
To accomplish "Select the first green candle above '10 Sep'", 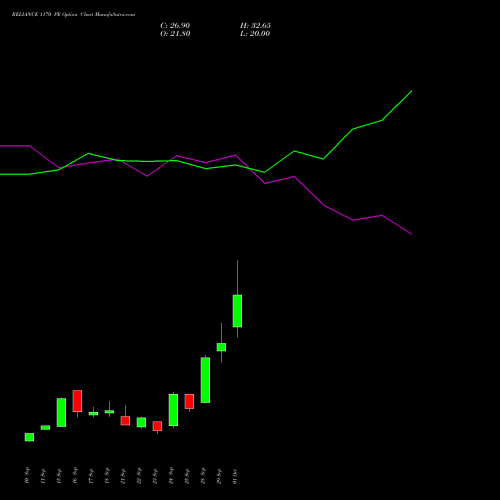I will point(29,437).
